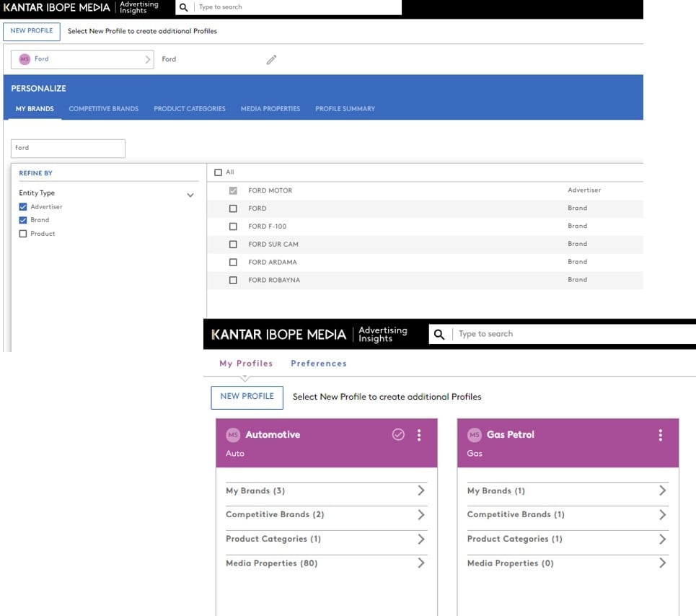Collapse the Entity Type filter section

(190, 195)
